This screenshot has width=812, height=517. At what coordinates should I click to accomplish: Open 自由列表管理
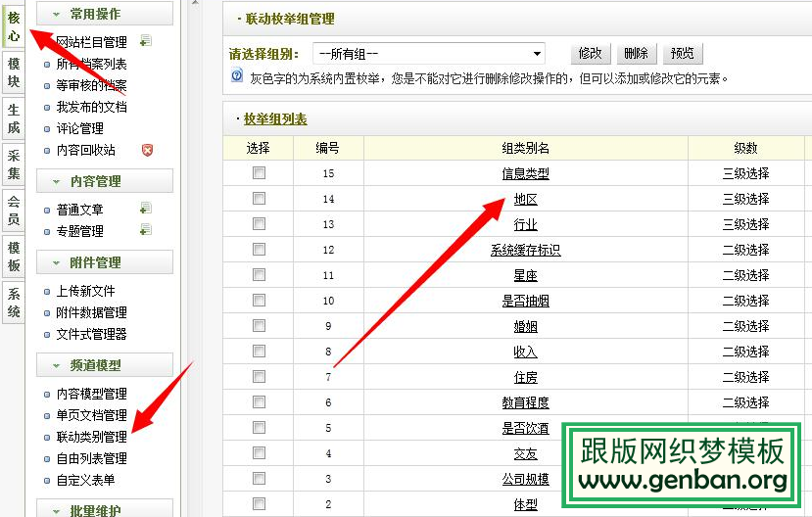click(x=92, y=458)
